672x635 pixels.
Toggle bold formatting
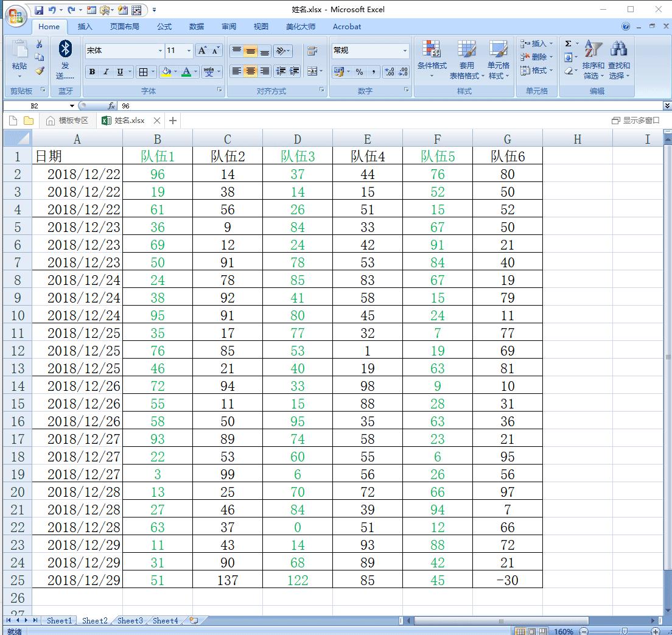point(92,72)
